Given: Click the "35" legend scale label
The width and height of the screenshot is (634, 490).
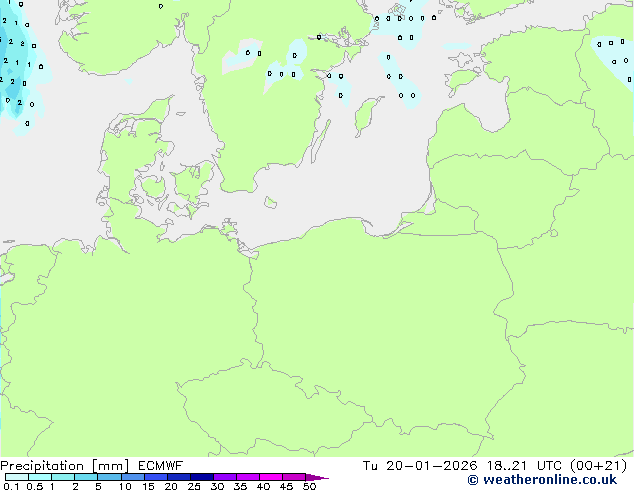Looking at the screenshot, I should [240, 486].
